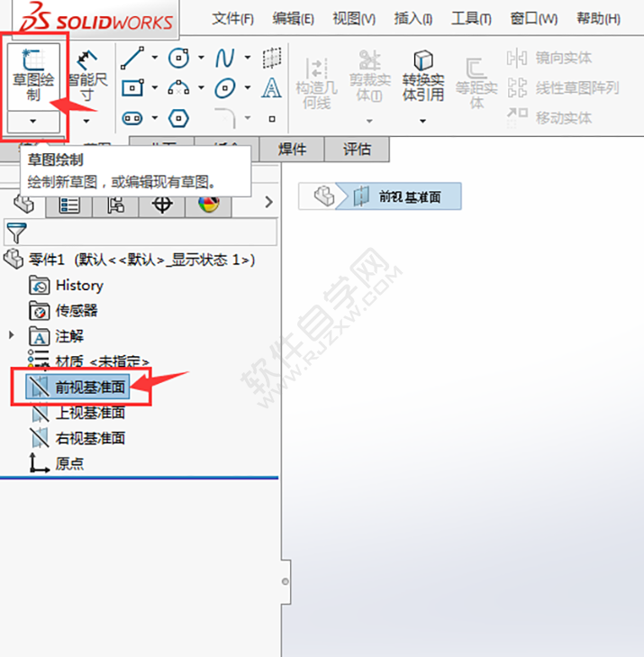Select 零件1 root tree item

tap(129, 260)
